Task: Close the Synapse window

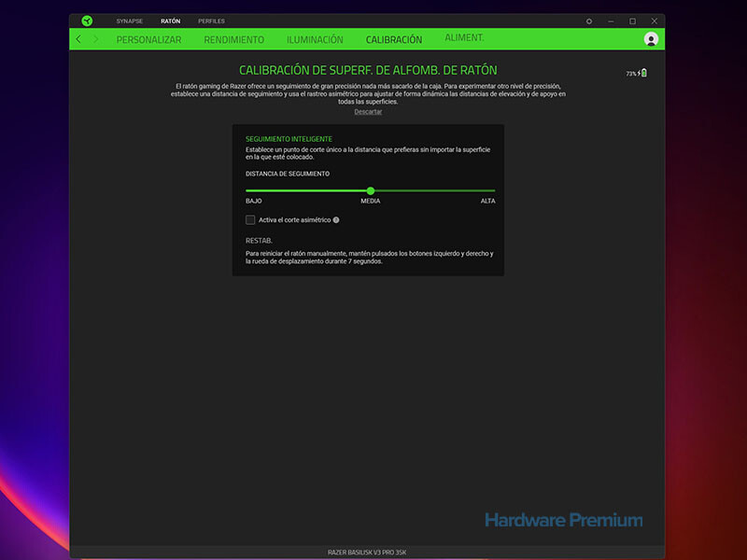Action: pyautogui.click(x=655, y=21)
